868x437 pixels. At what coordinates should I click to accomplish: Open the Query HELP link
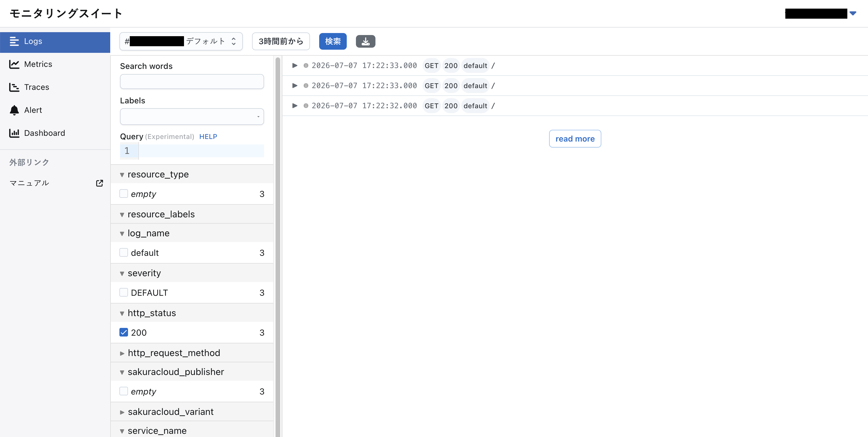[208, 136]
